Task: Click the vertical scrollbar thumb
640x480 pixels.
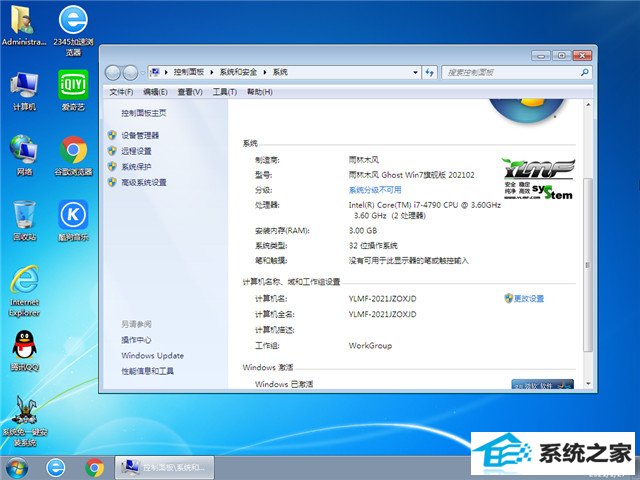Action: click(588, 265)
